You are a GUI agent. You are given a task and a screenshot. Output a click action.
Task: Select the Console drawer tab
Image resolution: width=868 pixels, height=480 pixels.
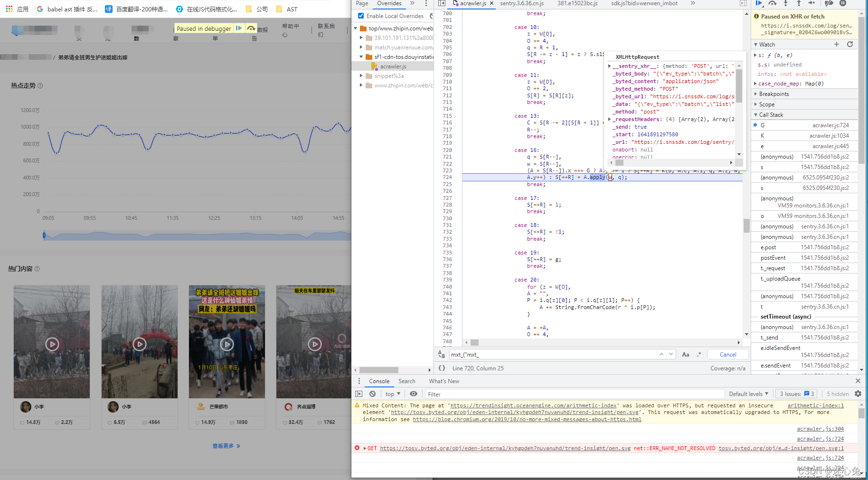click(x=379, y=381)
